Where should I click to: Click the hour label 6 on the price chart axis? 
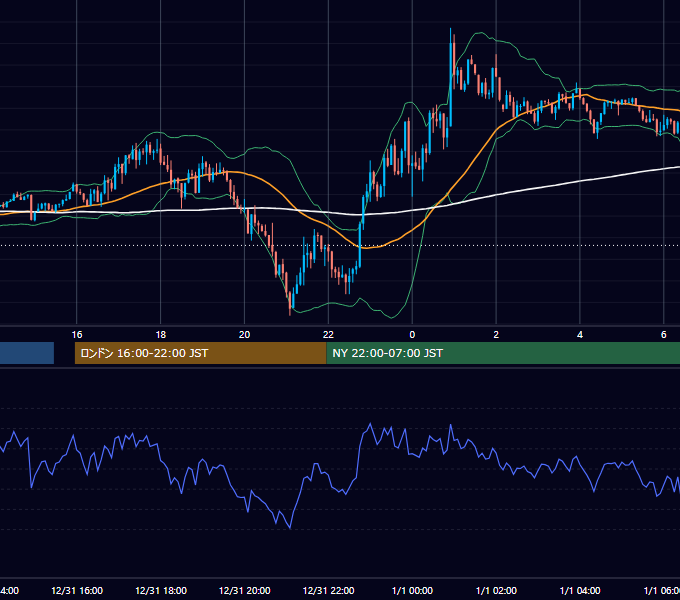click(x=664, y=335)
